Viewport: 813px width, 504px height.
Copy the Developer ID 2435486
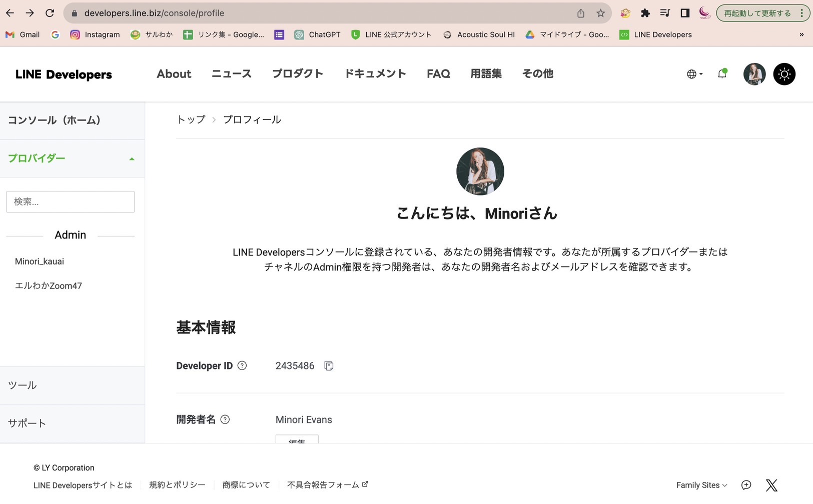pyautogui.click(x=329, y=366)
